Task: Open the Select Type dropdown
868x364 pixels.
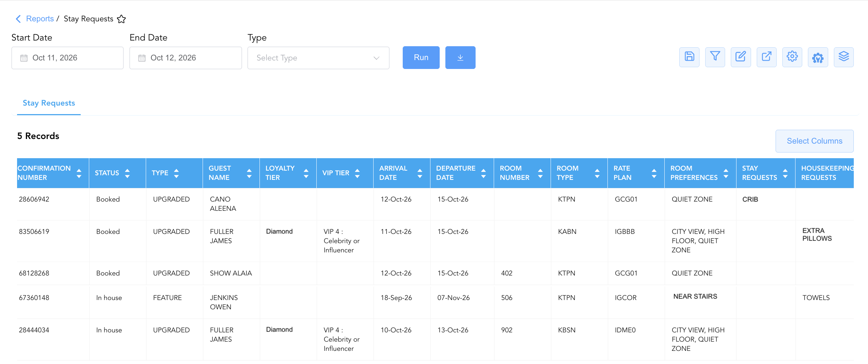Action: tap(318, 58)
